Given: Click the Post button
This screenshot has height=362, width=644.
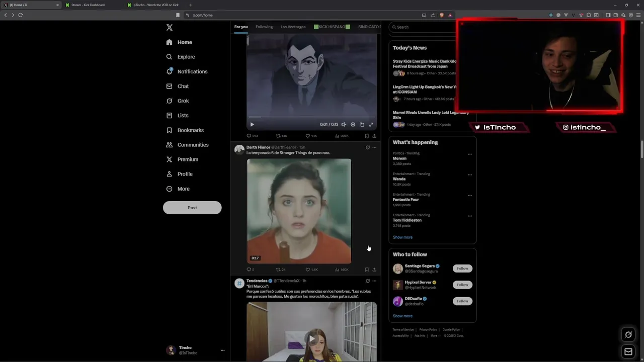Looking at the screenshot, I should (192, 208).
